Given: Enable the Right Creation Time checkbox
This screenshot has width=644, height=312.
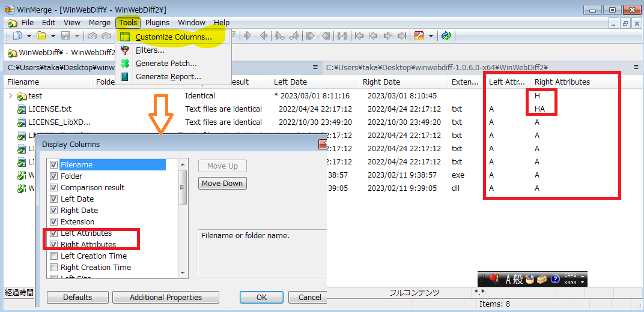Looking at the screenshot, I should click(53, 268).
